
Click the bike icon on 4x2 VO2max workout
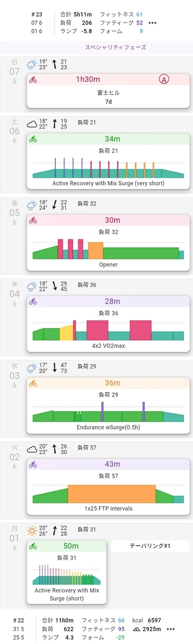click(x=33, y=302)
